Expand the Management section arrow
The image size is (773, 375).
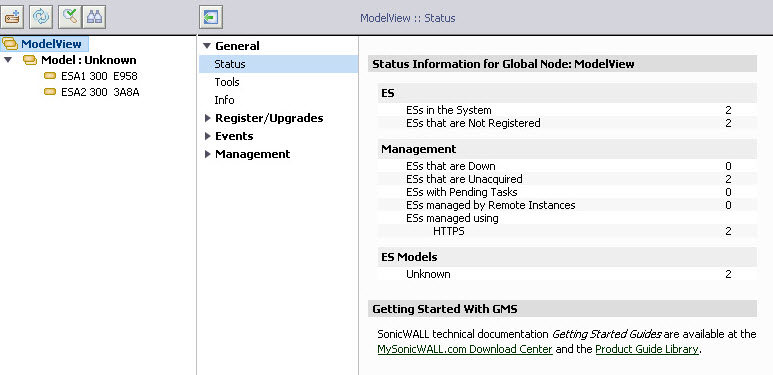pos(208,154)
